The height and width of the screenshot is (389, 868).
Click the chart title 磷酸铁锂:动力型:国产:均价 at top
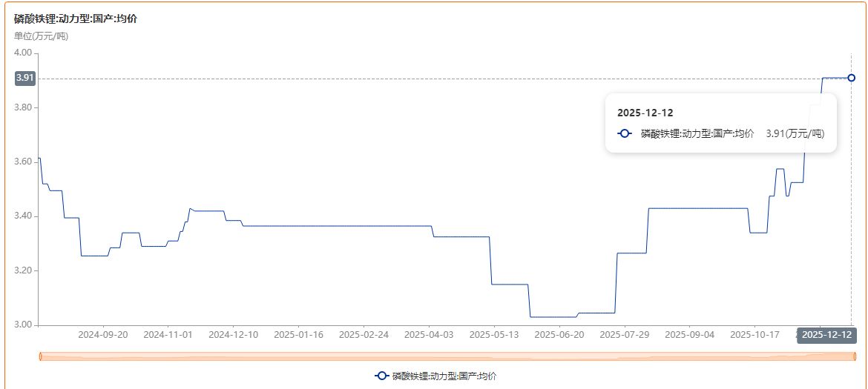click(76, 19)
